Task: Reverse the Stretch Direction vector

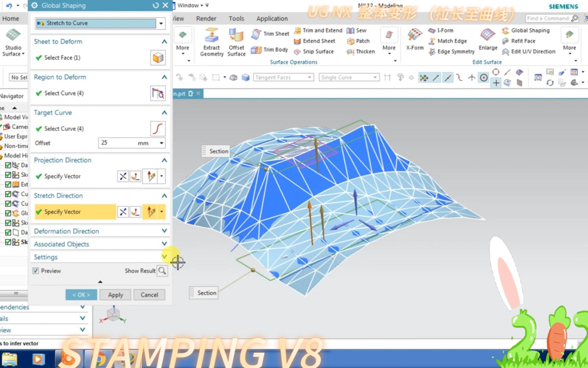Action: point(123,212)
